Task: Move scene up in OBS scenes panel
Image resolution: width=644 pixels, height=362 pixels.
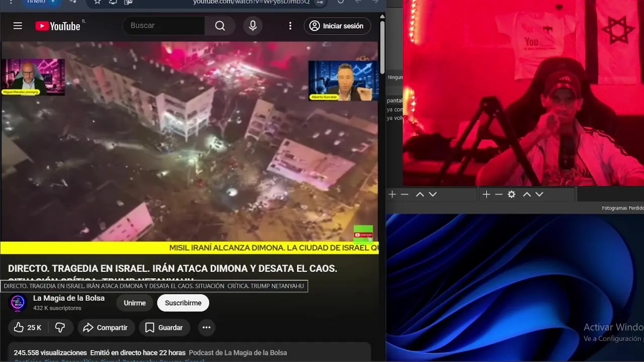Action: coord(420,194)
